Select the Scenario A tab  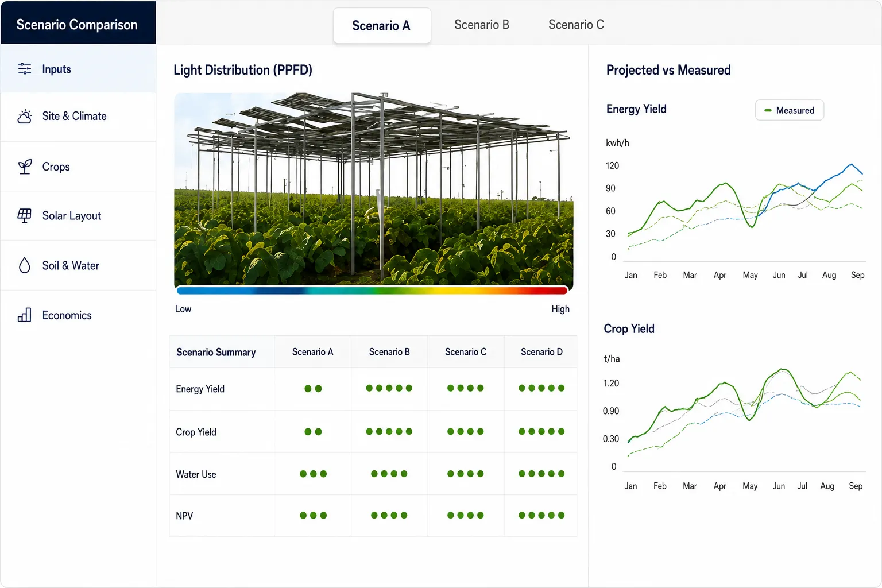click(382, 26)
